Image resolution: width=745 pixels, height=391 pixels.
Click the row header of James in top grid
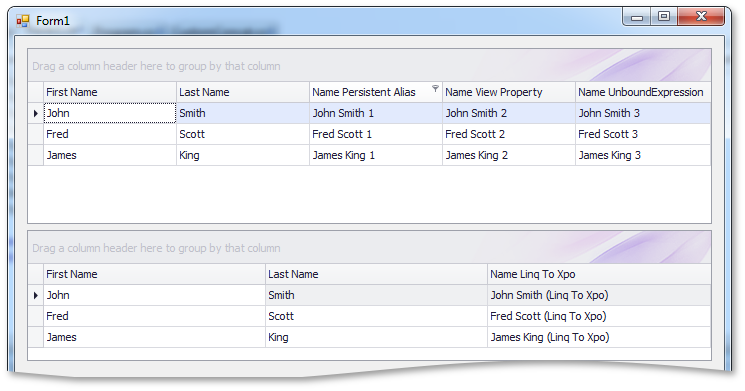tap(36, 155)
